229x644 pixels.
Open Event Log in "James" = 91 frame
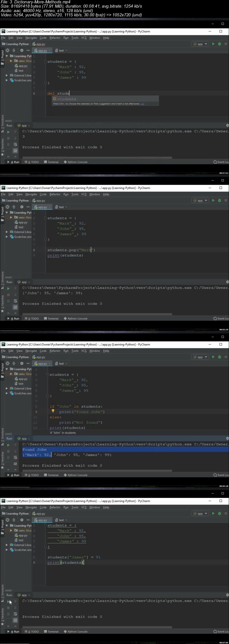pyautogui.click(x=221, y=631)
